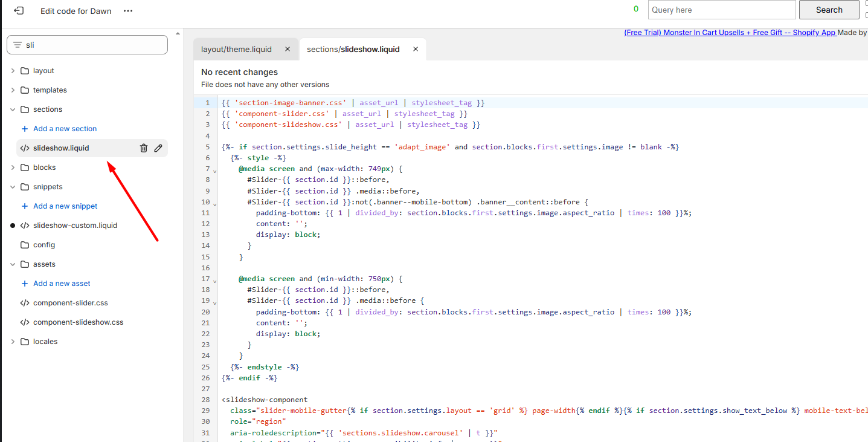The height and width of the screenshot is (442, 868).
Task: Delete slideshow.liquid with the trash icon
Action: 144,148
